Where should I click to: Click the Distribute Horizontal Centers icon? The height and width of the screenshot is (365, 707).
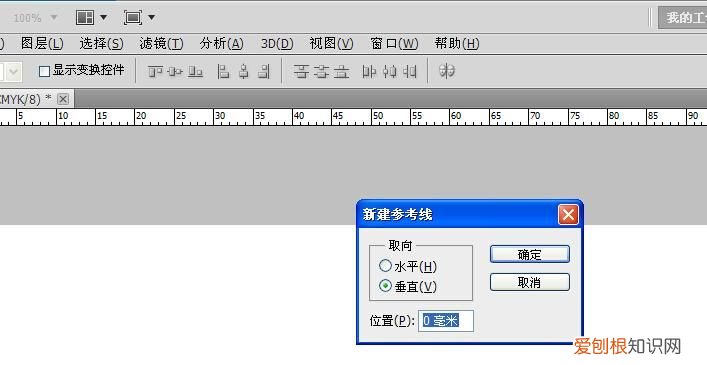390,71
